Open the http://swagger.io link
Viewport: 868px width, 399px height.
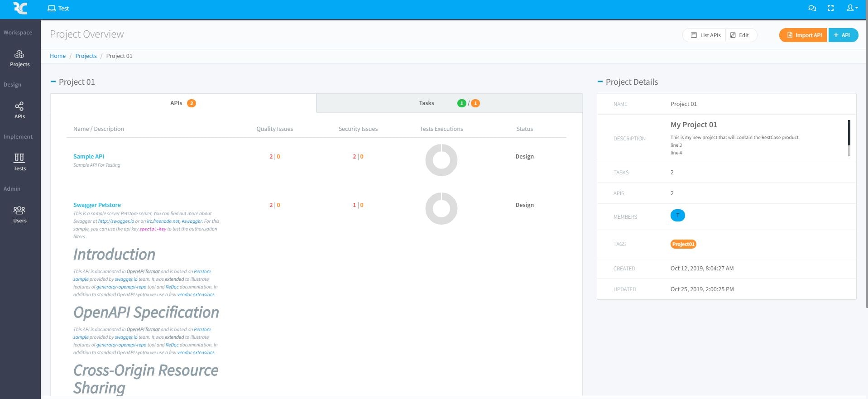(x=116, y=221)
